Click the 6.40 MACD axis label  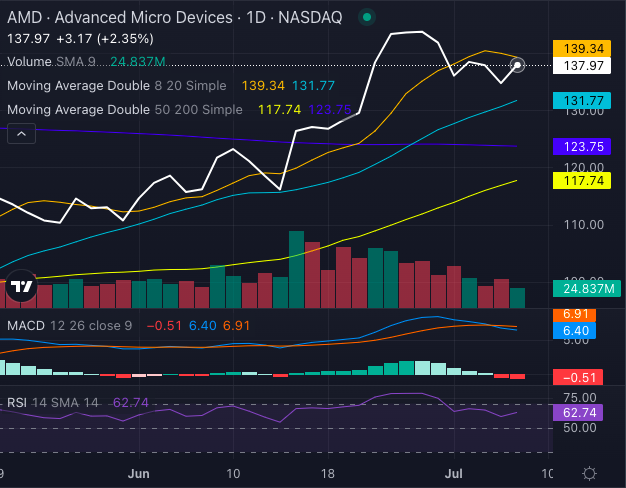click(x=574, y=331)
